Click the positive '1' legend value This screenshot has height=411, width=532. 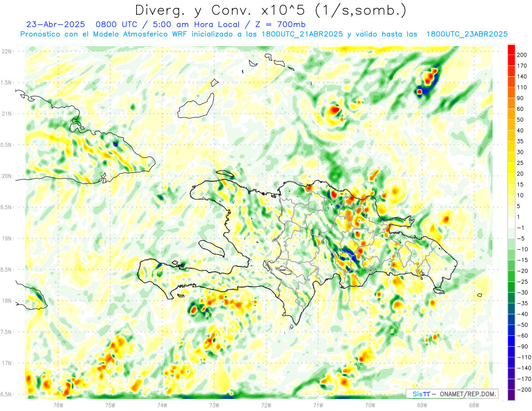(x=519, y=217)
